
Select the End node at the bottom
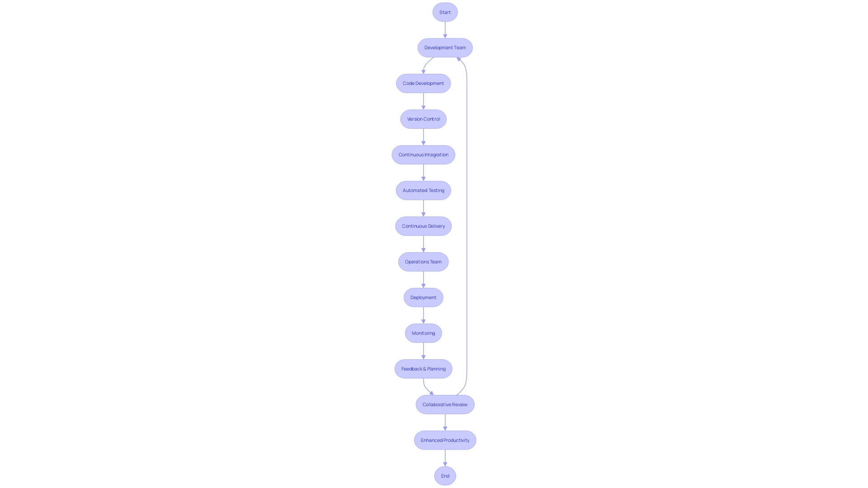tap(445, 475)
